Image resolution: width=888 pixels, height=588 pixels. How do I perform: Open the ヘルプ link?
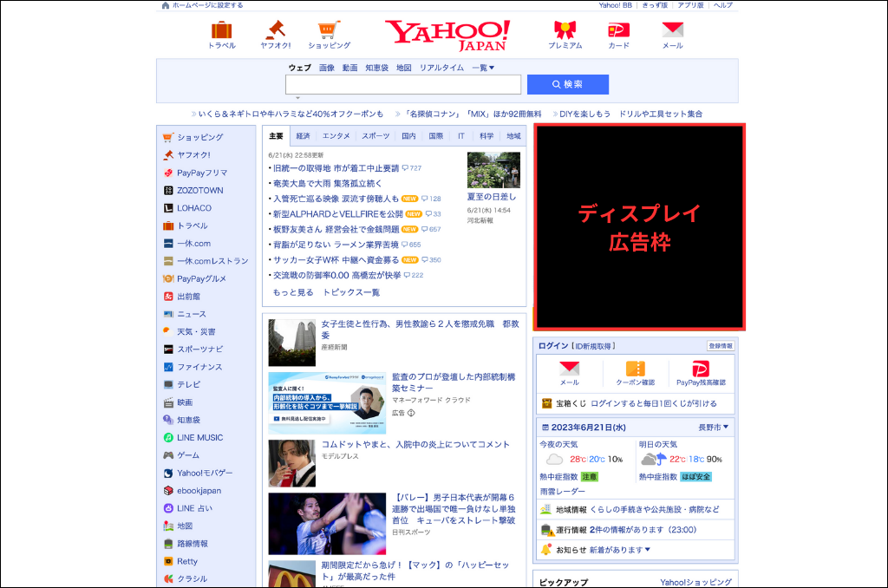722,5
